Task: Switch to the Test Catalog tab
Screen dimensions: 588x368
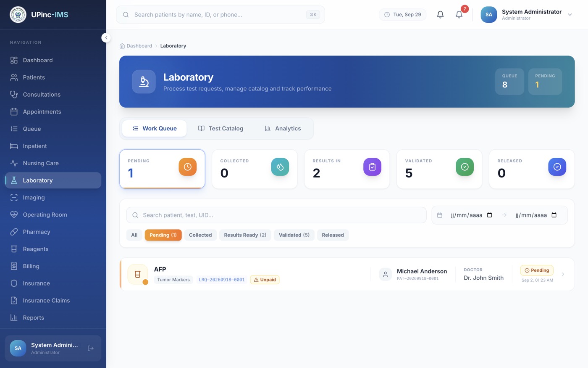Action: click(x=221, y=129)
